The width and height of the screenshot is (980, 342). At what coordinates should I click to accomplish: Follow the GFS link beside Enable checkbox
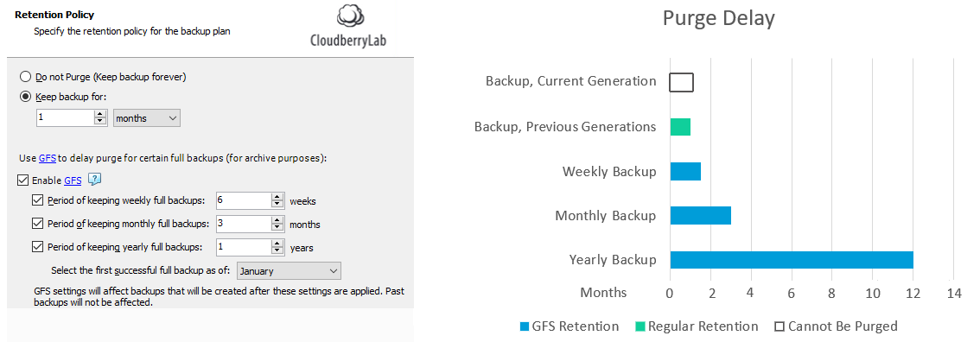[73, 180]
